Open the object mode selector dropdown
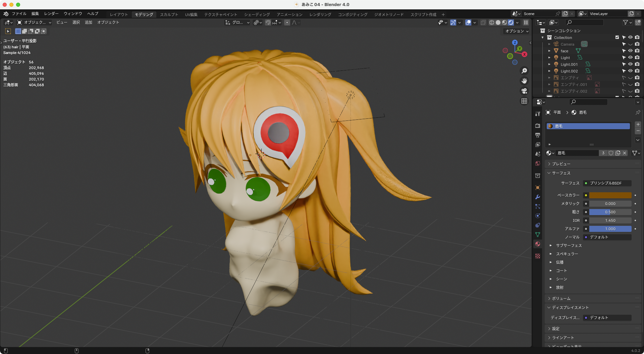The image size is (644, 354). click(34, 22)
